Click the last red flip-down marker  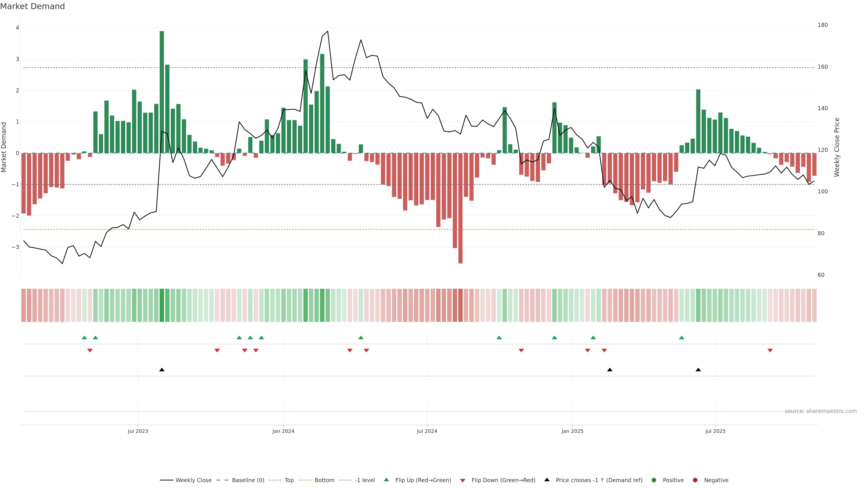click(770, 351)
